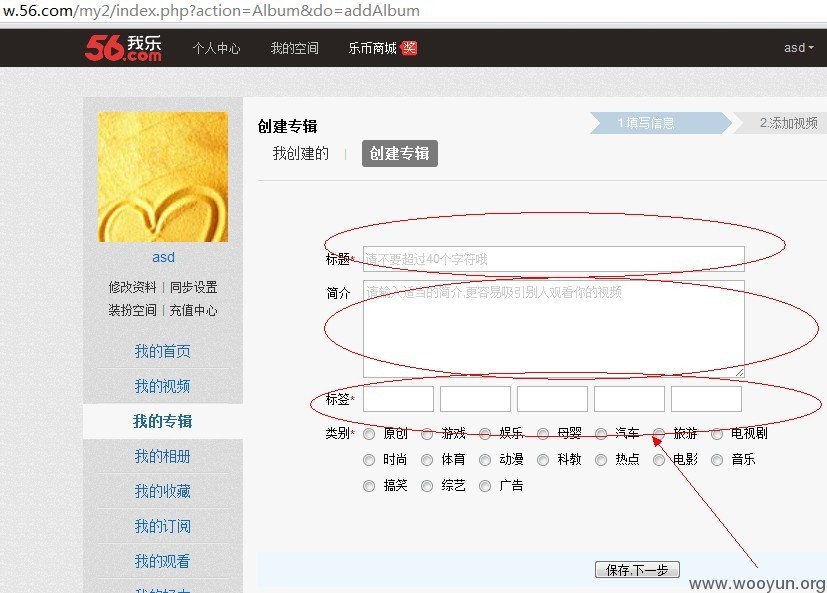Open 同步设置 link
Screen dimensions: 827x593
pos(194,287)
